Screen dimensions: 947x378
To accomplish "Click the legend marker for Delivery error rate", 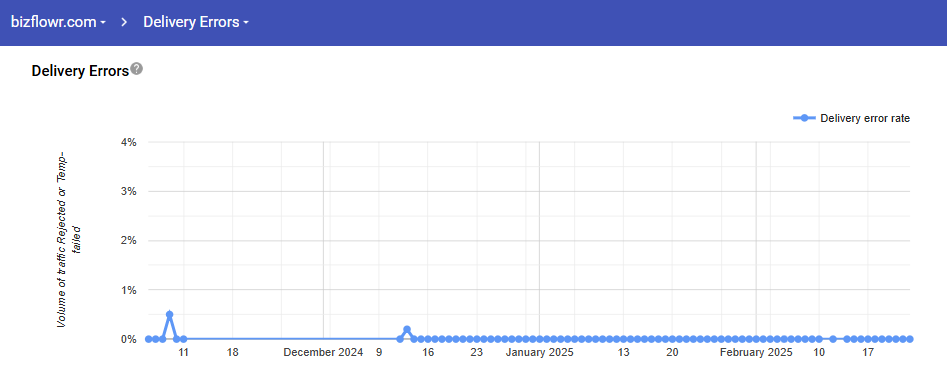I will coord(804,118).
